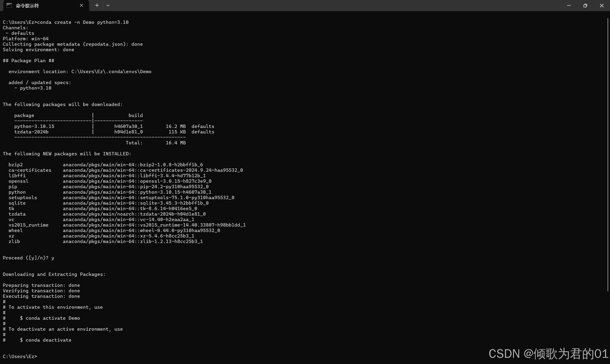Click the python-3.10.15 package row

[34, 126]
